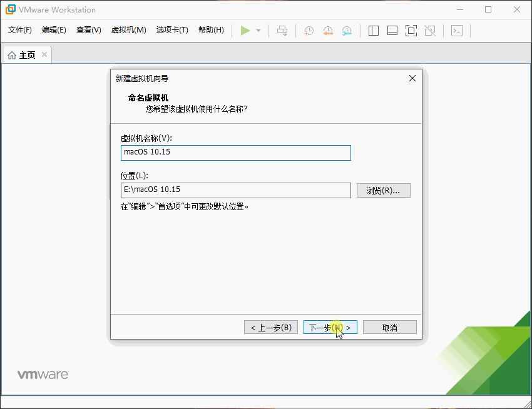Click the 上一步(B) button
Viewport: 532px width, 409px height.
click(x=270, y=326)
